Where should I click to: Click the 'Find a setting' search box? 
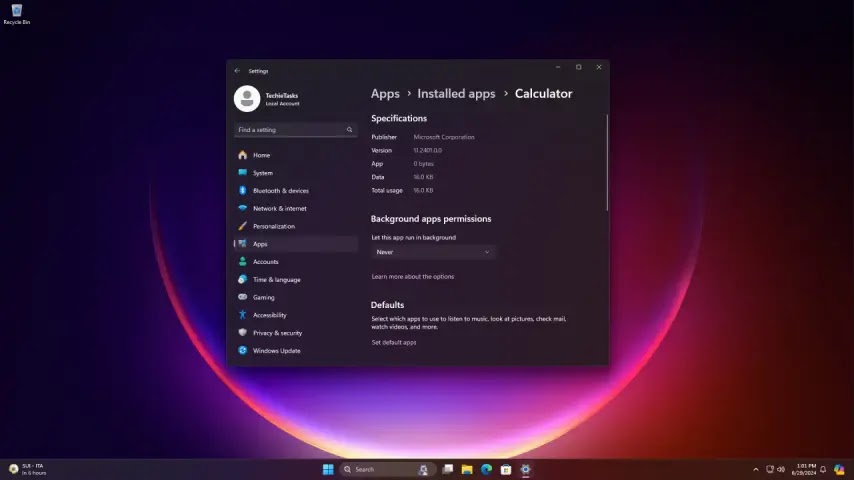point(296,130)
